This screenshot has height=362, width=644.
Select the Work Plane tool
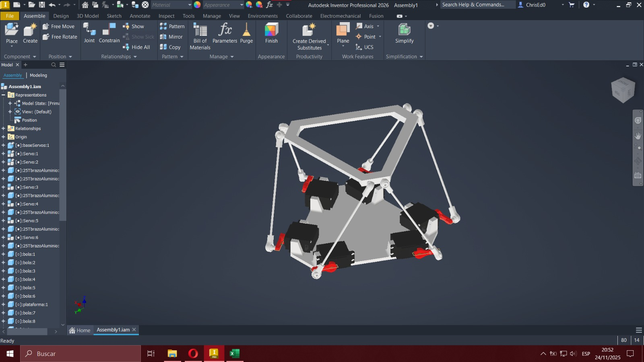tap(343, 30)
